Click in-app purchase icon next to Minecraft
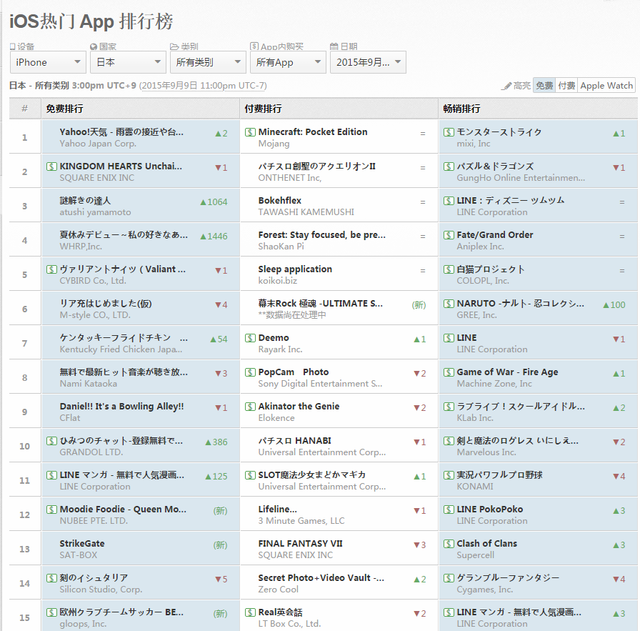 coord(250,132)
